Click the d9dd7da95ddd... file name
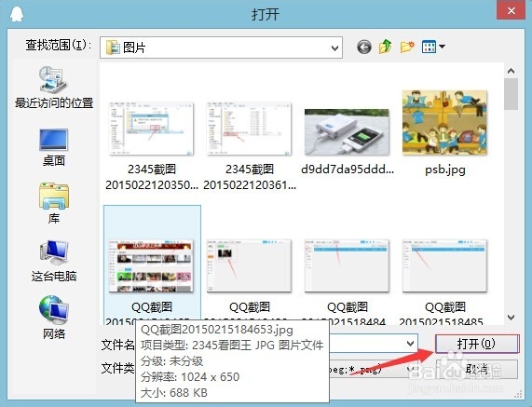 tap(348, 170)
